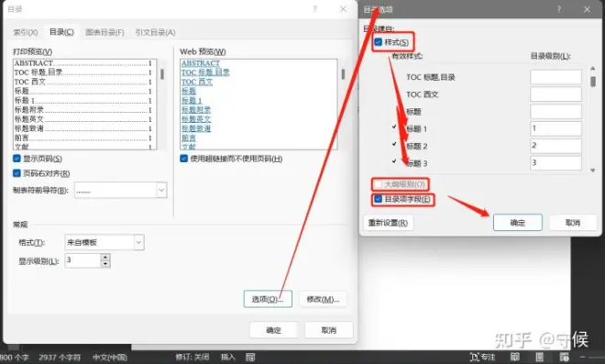Viewport: 605px width, 364px height.
Task: Close the 目录选项 dialog with X
Action: pos(587,9)
